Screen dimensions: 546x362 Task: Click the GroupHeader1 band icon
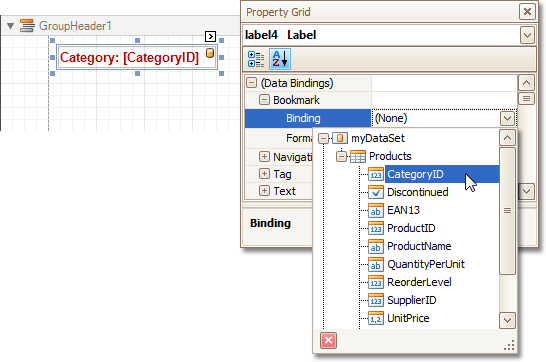point(27,26)
